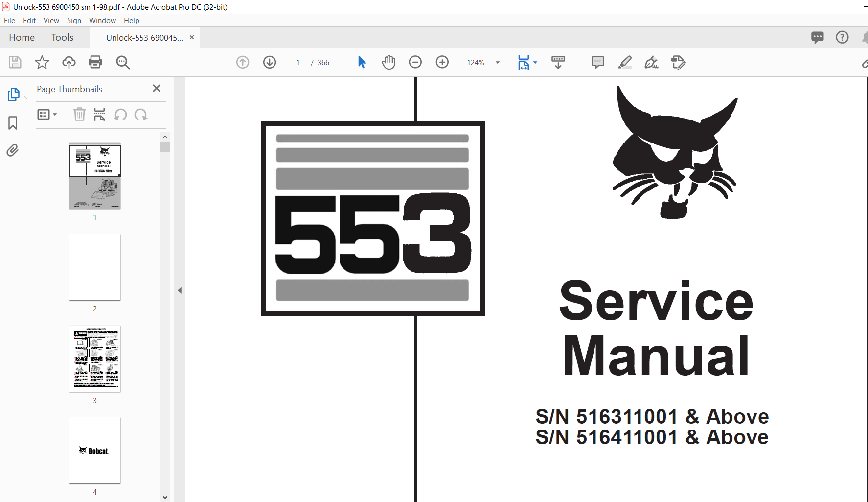The width and height of the screenshot is (868, 502).
Task: Zoom in with the plus button
Action: (442, 62)
